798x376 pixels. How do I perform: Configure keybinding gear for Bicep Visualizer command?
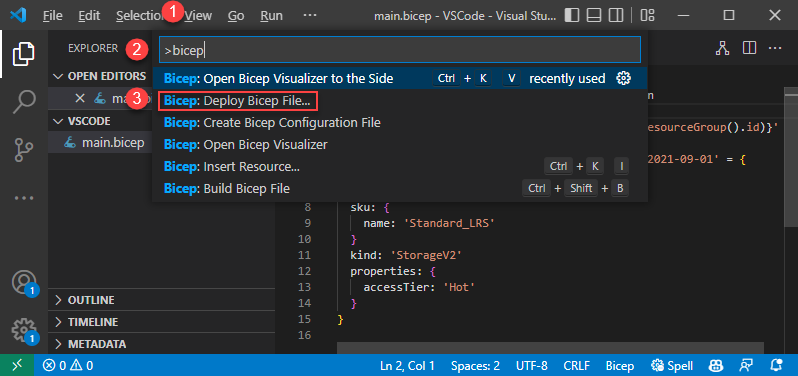pos(623,78)
